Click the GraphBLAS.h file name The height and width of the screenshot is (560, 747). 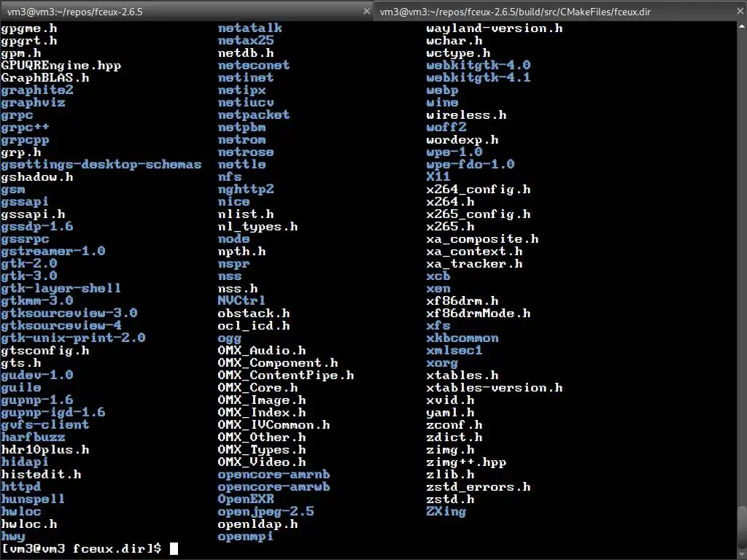point(45,77)
